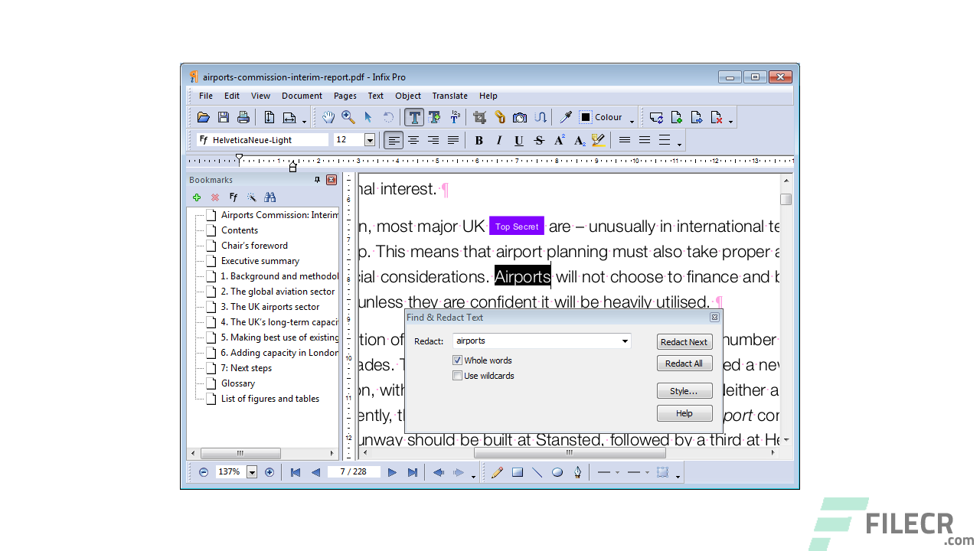Open the Pages menu
980x551 pixels.
tap(345, 96)
